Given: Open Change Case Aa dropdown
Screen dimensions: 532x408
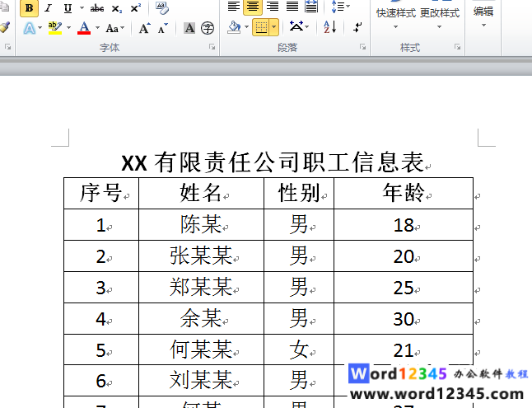Looking at the screenshot, I should [115, 28].
